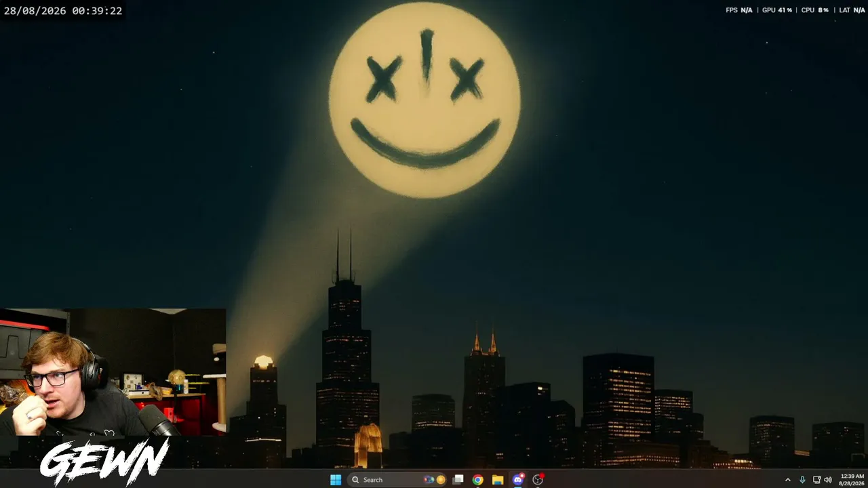Show hidden system tray icons
The image size is (868, 488).
(787, 480)
